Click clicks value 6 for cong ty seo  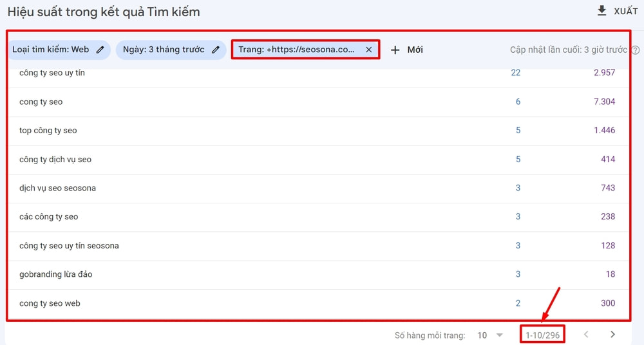coord(518,102)
